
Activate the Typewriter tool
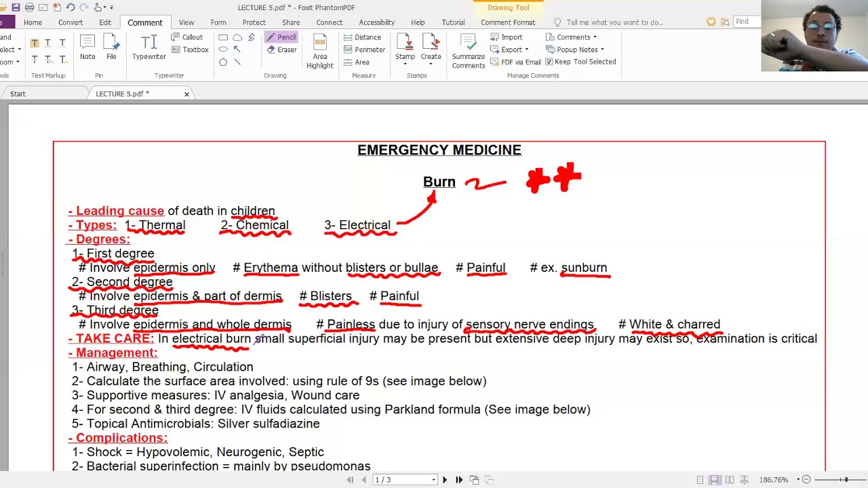pos(149,47)
